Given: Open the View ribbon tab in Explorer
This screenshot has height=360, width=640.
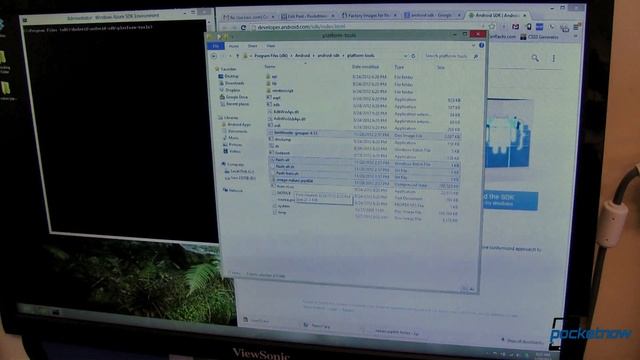Looking at the screenshot, I should [271, 46].
